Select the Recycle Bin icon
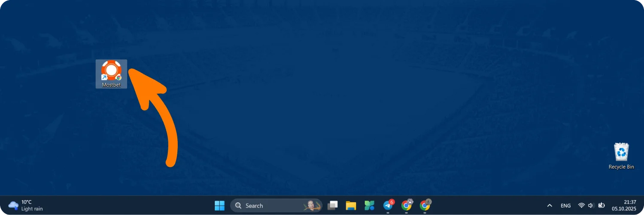This screenshot has width=644, height=215. (x=621, y=156)
